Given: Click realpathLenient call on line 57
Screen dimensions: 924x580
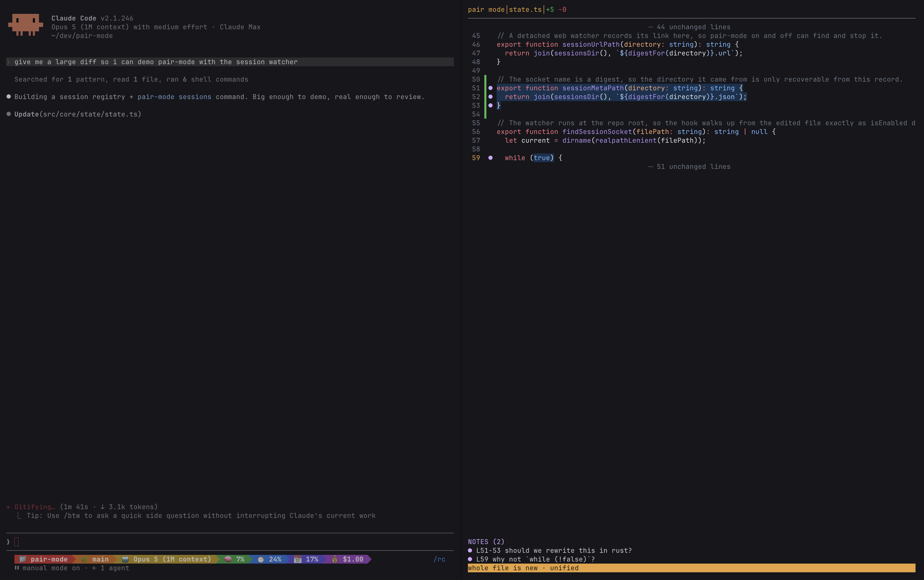Looking at the screenshot, I should pos(625,140).
